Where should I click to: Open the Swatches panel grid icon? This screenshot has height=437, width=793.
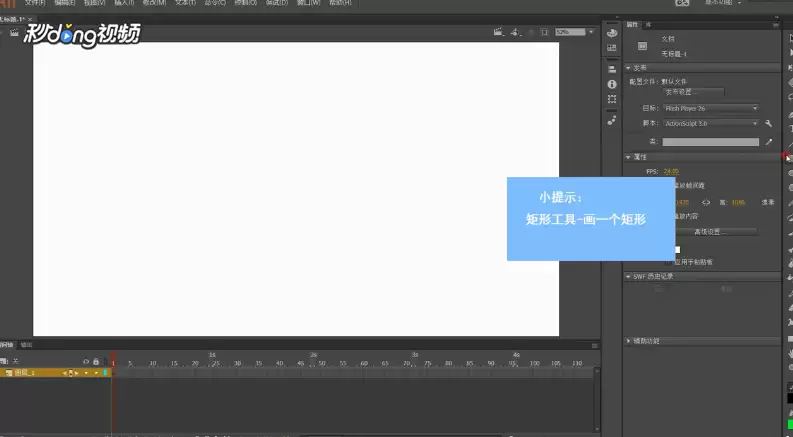click(x=612, y=48)
